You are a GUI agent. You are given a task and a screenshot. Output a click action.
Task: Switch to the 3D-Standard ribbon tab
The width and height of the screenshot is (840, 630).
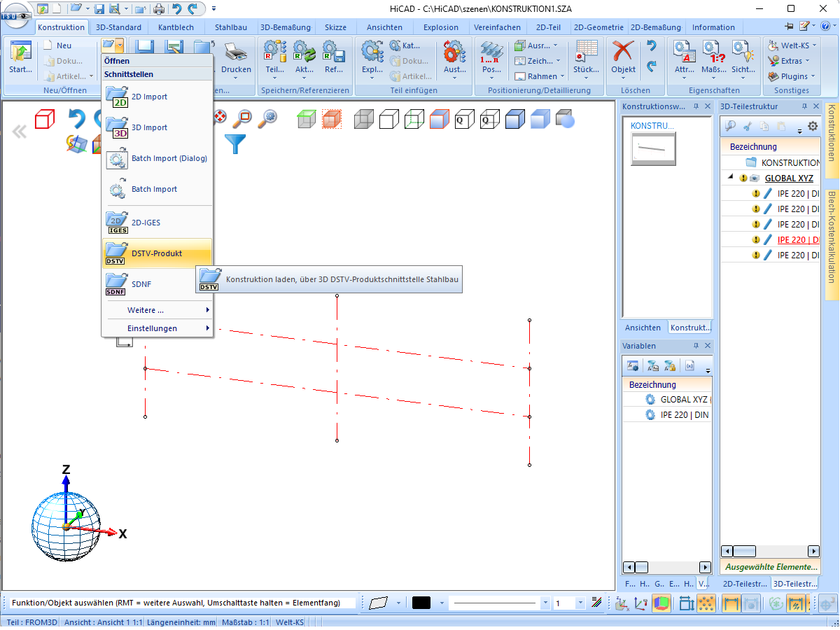(118, 27)
